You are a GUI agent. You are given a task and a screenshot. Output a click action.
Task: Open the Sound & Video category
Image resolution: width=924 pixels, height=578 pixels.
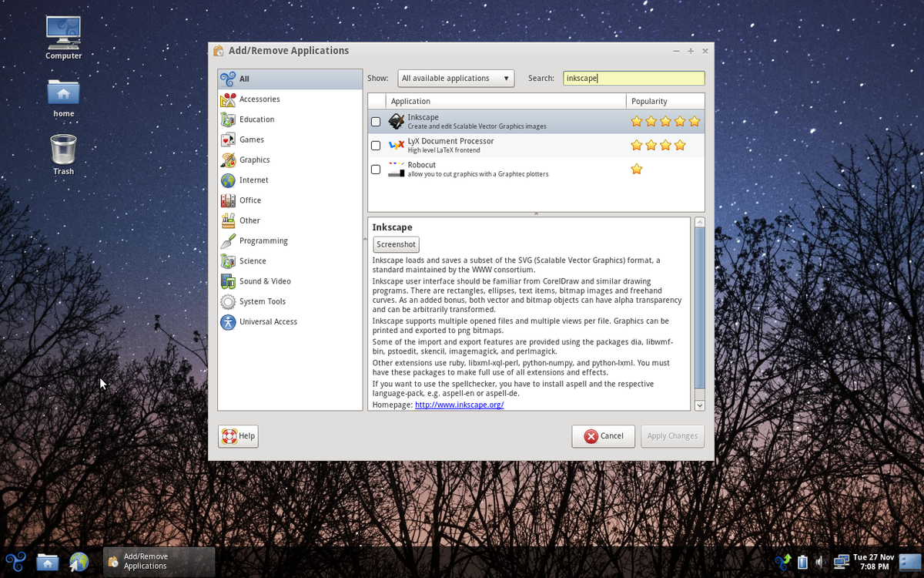290,281
